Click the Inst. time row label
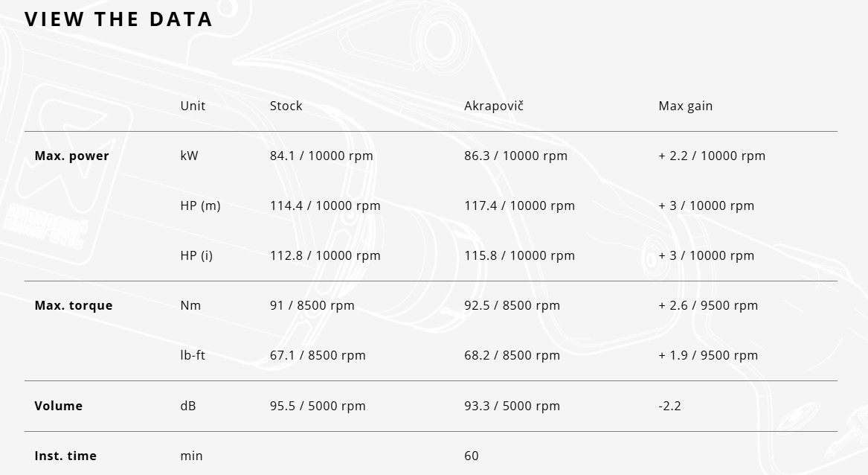This screenshot has height=475, width=868. (x=65, y=456)
